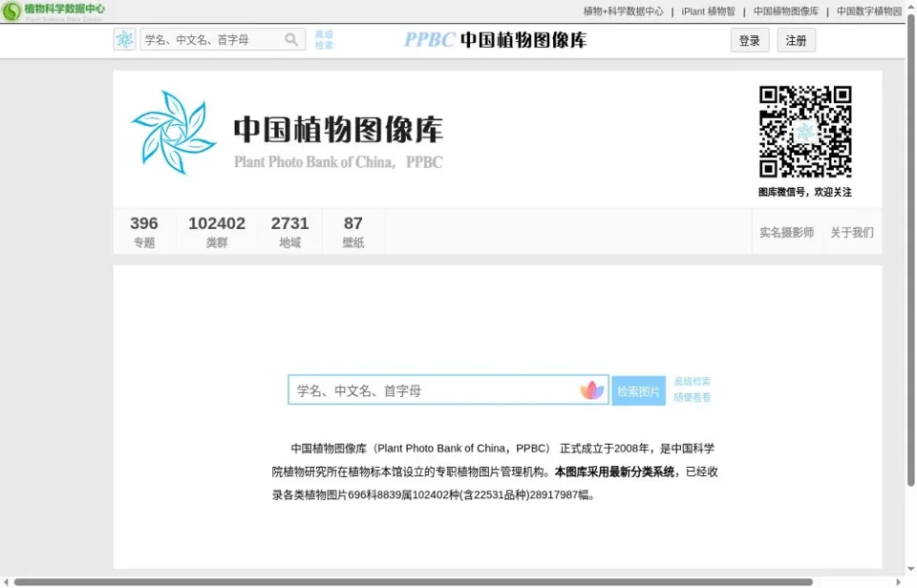This screenshot has height=588, width=917.
Task: Open the 关于我们 tab
Action: coord(852,233)
